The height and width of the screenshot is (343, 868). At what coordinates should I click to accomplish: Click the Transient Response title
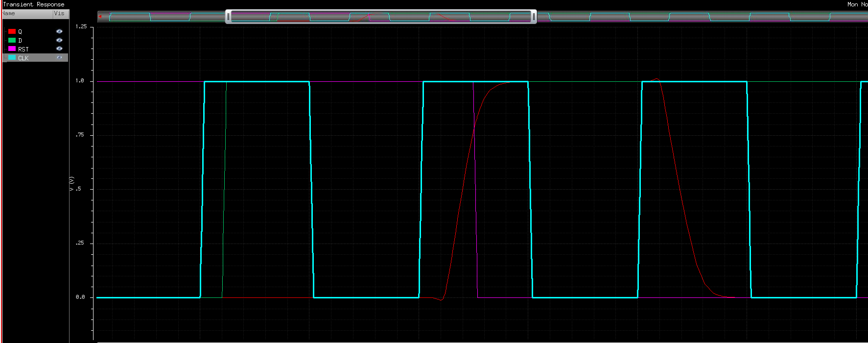click(34, 4)
